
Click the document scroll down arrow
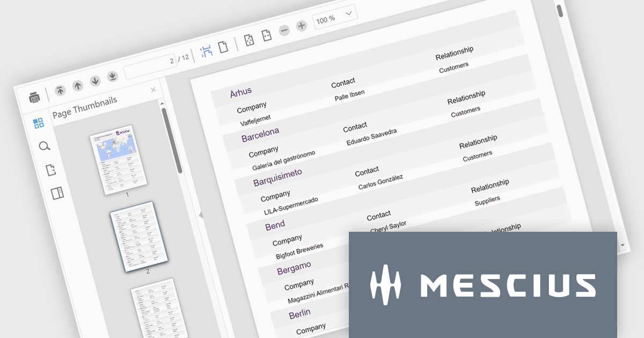tap(623, 245)
